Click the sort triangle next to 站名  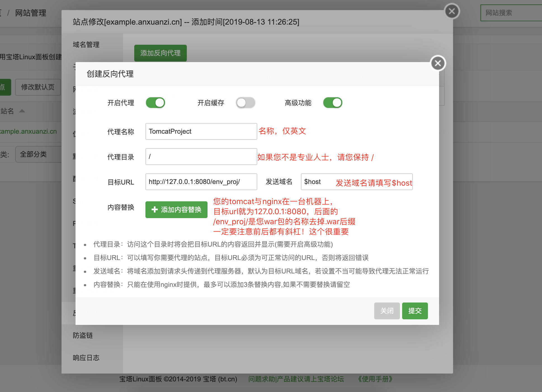pyautogui.click(x=22, y=111)
